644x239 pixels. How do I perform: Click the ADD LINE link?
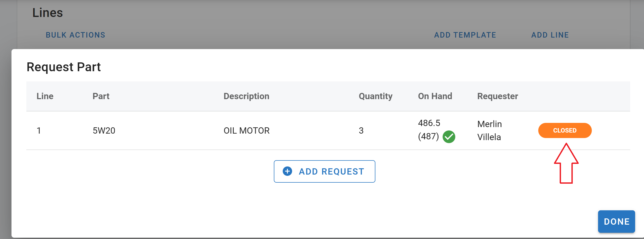[550, 35]
